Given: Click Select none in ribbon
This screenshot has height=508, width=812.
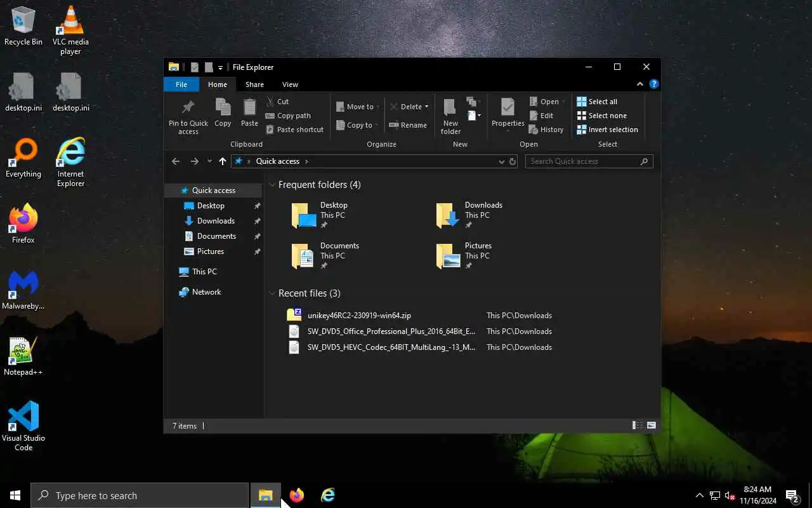Looking at the screenshot, I should point(601,116).
